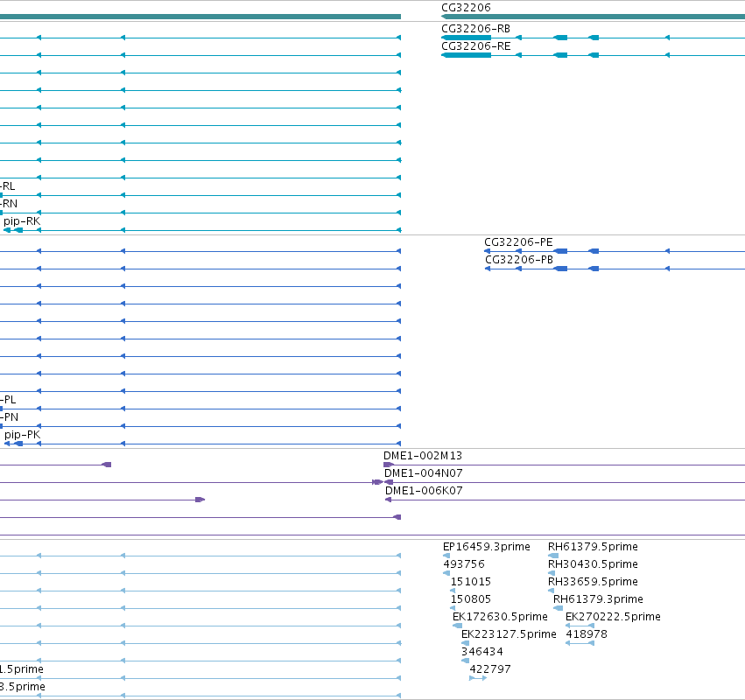745x700 pixels.
Task: Click the feature glyph under 422797
Action: pos(477,678)
